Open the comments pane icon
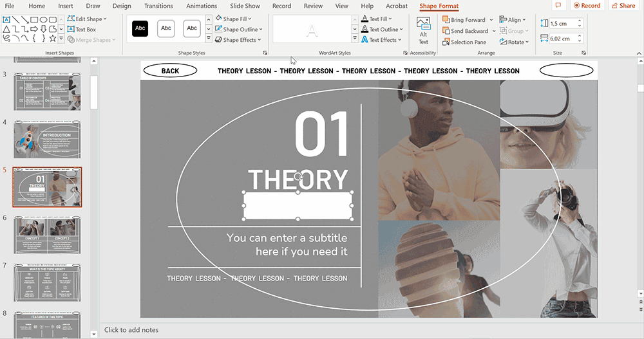The height and width of the screenshot is (339, 644). (558, 6)
